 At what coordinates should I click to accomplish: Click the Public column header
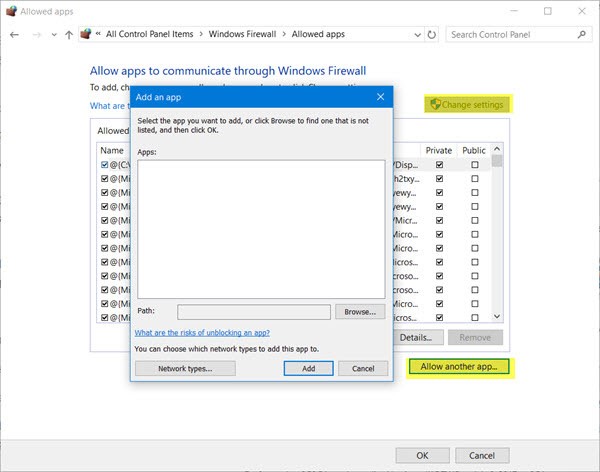click(474, 150)
